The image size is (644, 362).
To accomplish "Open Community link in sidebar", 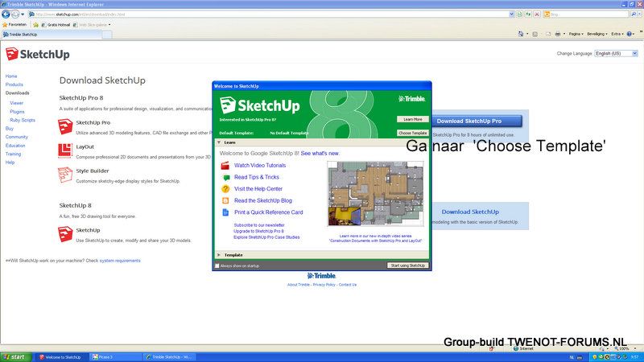I will coord(16,137).
